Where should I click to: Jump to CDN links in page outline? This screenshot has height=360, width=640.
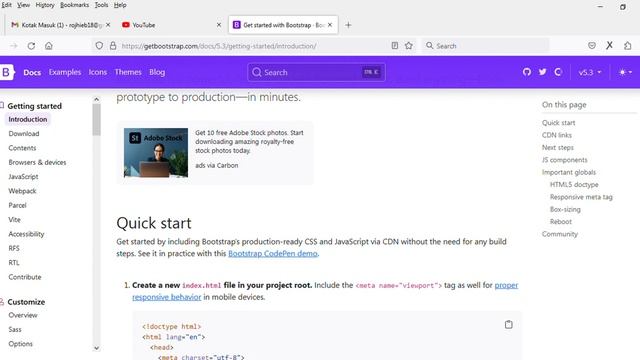pos(557,135)
